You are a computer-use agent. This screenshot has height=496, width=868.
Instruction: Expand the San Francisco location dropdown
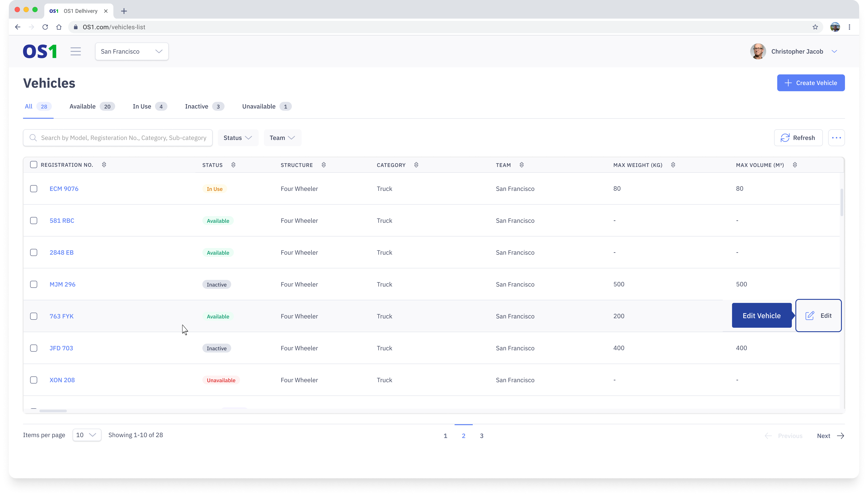pyautogui.click(x=132, y=51)
